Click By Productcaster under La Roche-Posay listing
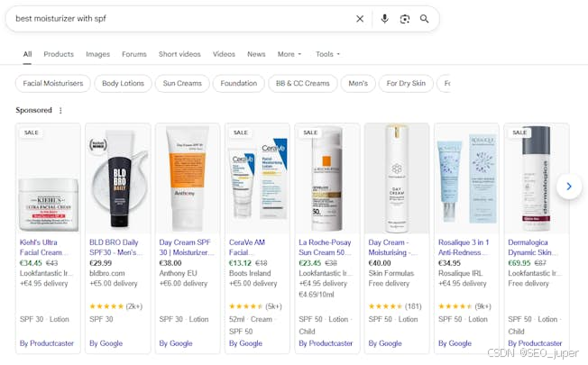Viewport: 588px width, 365px height. pos(326,342)
